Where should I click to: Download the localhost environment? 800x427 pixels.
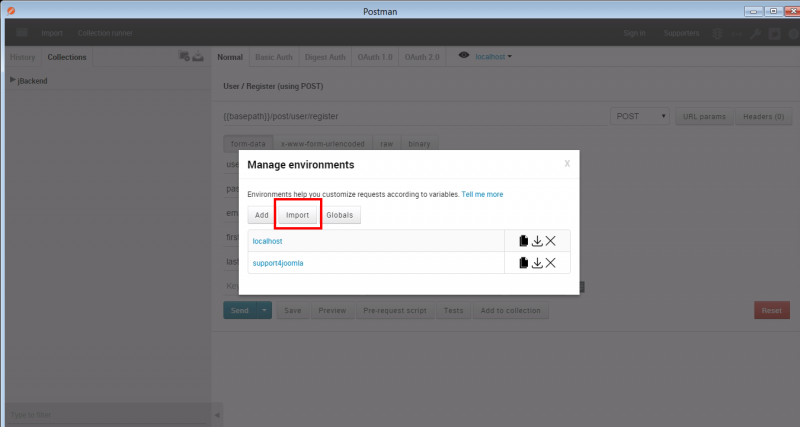click(x=537, y=241)
